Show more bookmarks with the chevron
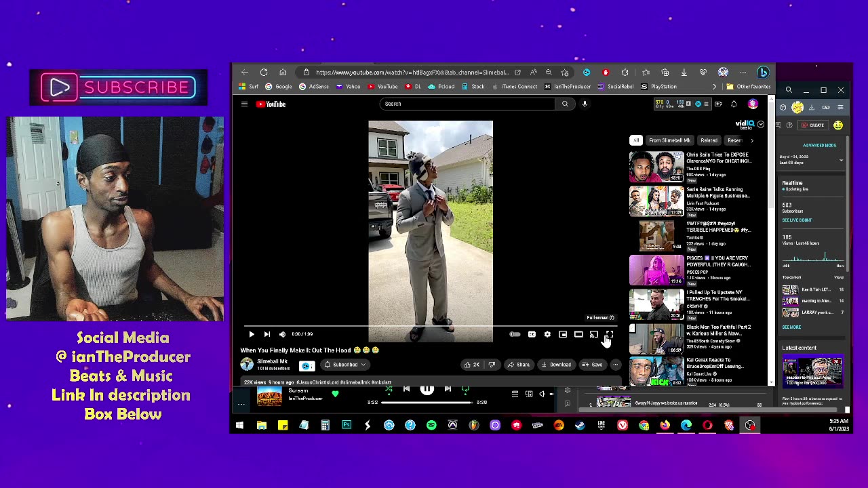Image resolution: width=868 pixels, height=488 pixels. 714,87
